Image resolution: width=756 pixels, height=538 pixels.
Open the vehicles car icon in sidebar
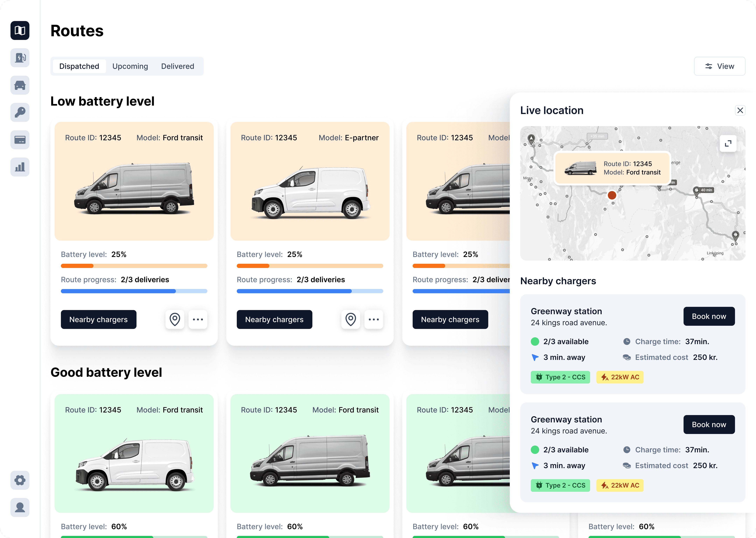pos(20,85)
